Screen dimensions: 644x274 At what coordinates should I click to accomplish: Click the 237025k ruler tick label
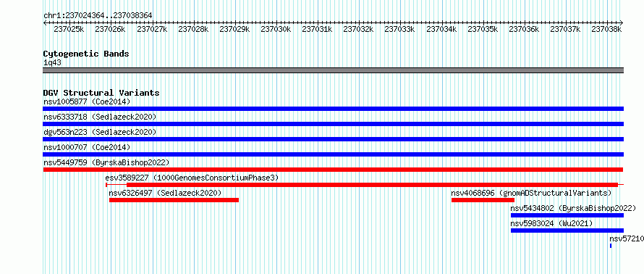coord(69,30)
